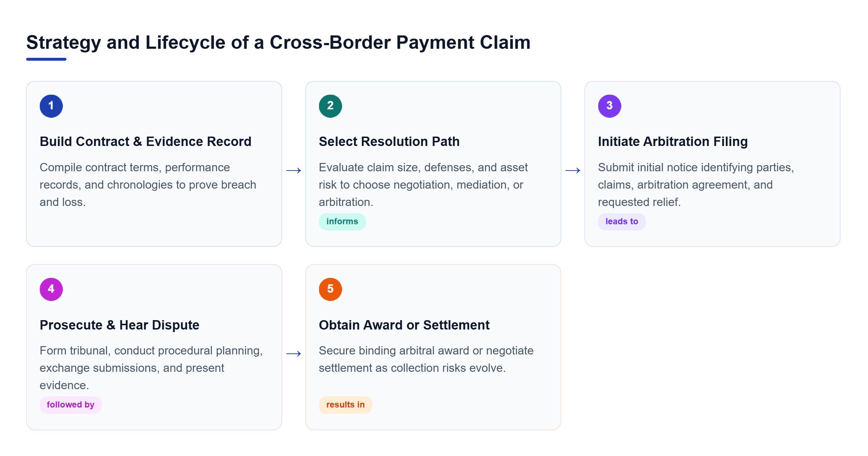Screen dimensions: 868x456
Task: Click the 'leads to' tag
Action: pyautogui.click(x=622, y=221)
